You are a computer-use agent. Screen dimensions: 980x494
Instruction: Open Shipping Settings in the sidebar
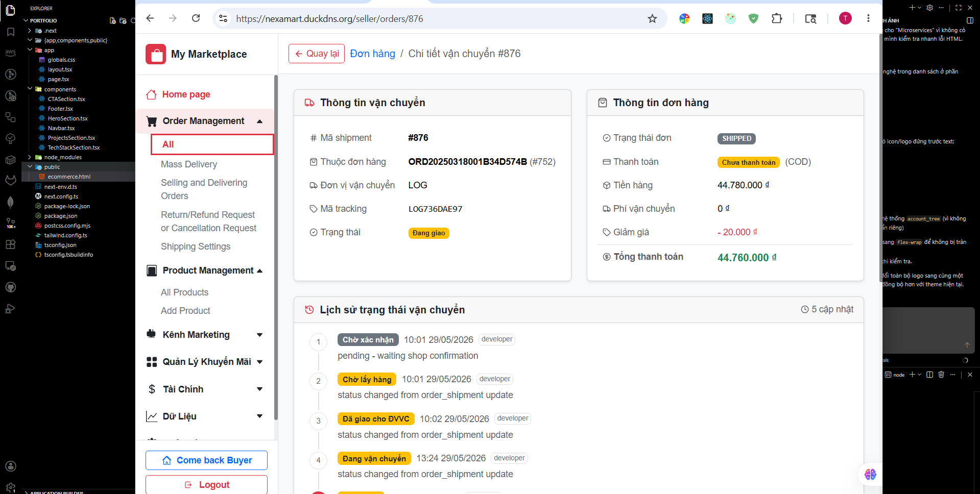196,246
